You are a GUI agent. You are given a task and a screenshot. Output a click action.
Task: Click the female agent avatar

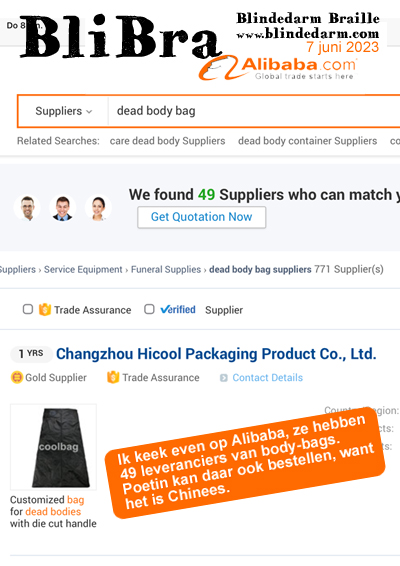coord(98,208)
